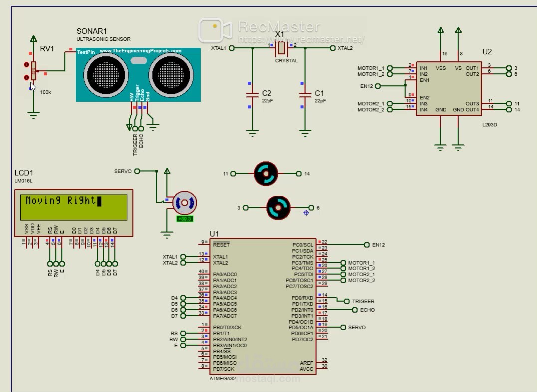Select capacitor C2 symbol
This screenshot has height=392, width=537.
252,95
